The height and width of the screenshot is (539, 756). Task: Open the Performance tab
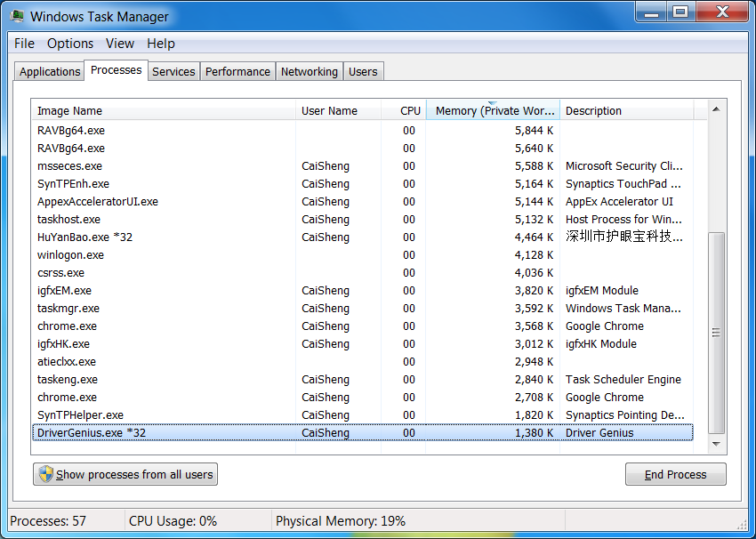click(x=237, y=71)
